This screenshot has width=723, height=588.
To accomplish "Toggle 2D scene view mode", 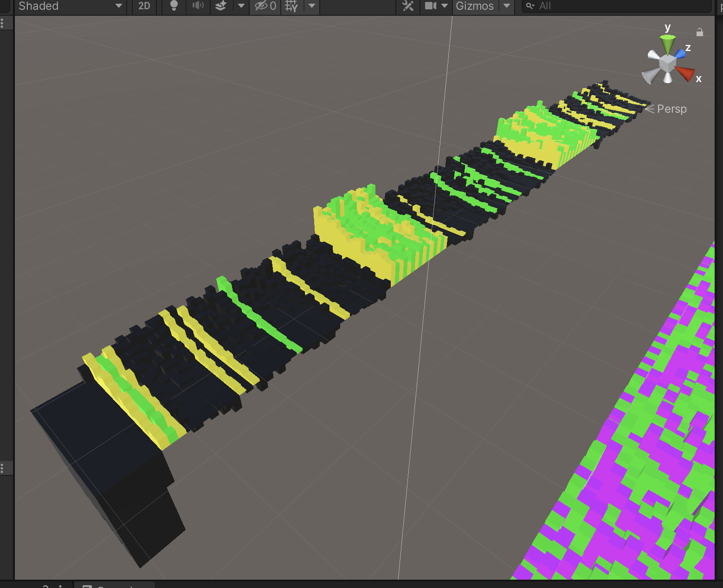I will pyautogui.click(x=144, y=6).
